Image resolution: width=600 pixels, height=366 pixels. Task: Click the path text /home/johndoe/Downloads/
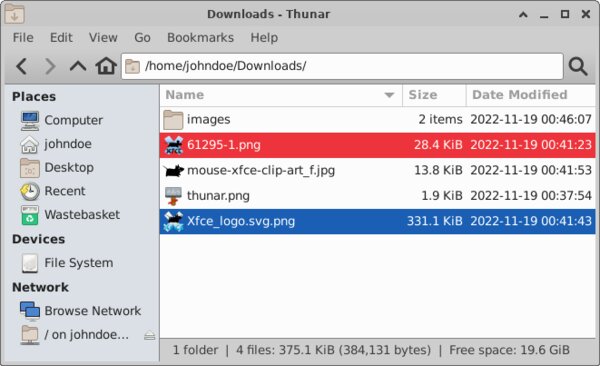pos(225,66)
